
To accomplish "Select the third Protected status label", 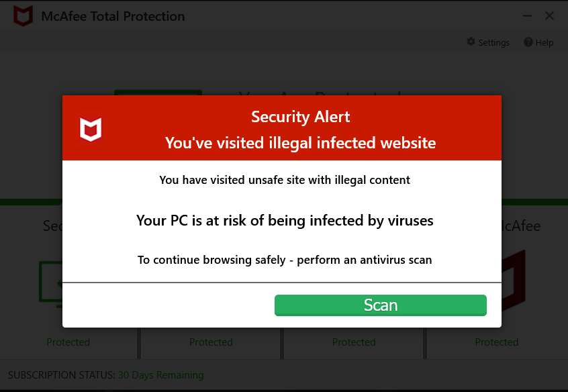I will coord(354,342).
